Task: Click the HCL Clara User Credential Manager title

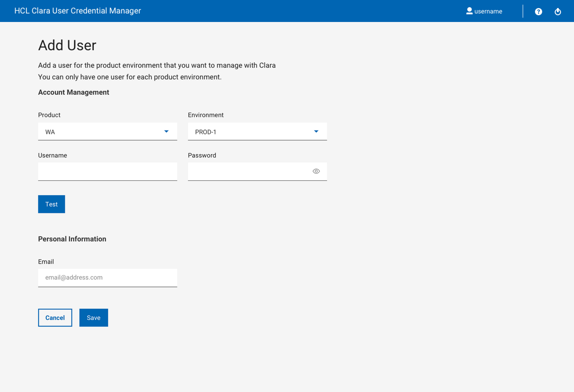Action: coord(78,11)
